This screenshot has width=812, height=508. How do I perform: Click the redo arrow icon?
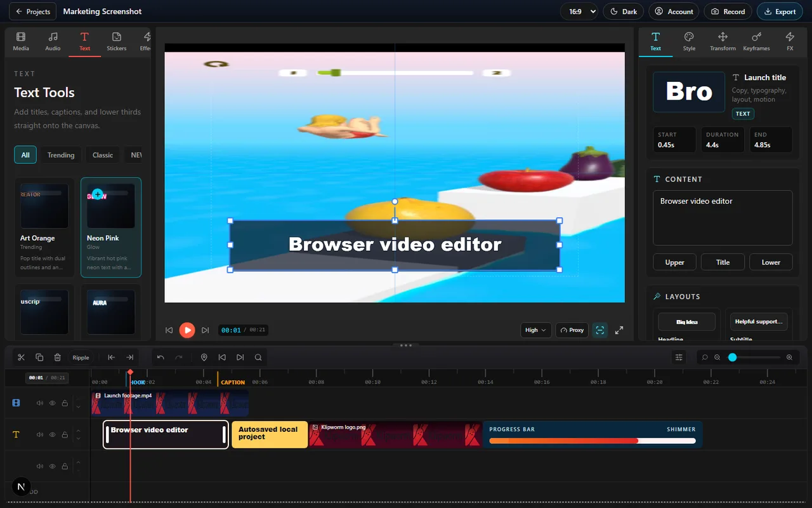pos(179,358)
